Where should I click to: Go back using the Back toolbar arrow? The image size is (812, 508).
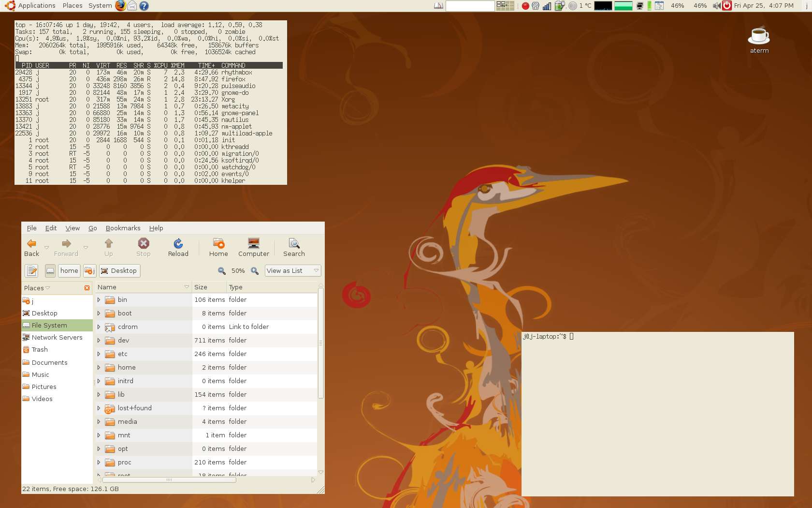coord(31,247)
